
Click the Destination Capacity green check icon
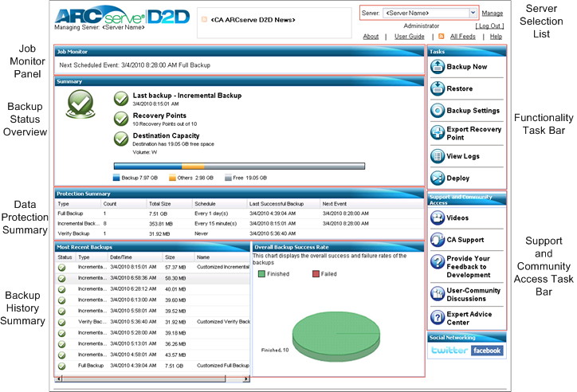tap(120, 139)
